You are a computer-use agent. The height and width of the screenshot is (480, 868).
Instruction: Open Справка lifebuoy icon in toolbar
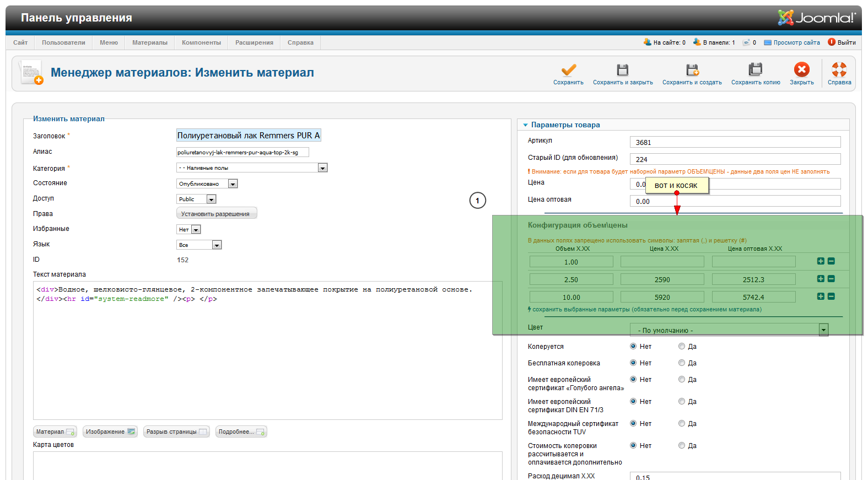839,70
